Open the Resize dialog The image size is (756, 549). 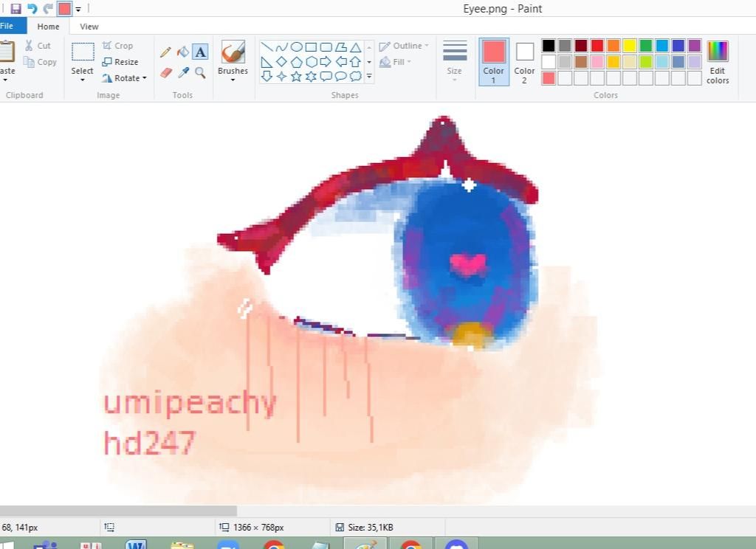pos(120,62)
